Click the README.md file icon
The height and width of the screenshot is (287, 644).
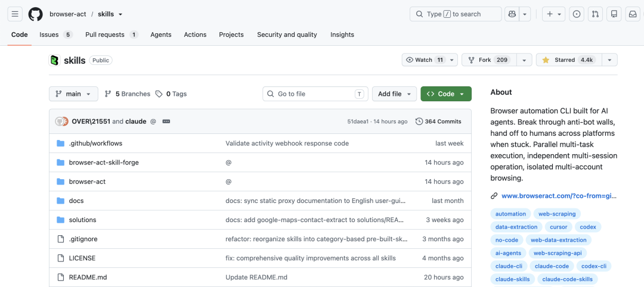click(61, 277)
